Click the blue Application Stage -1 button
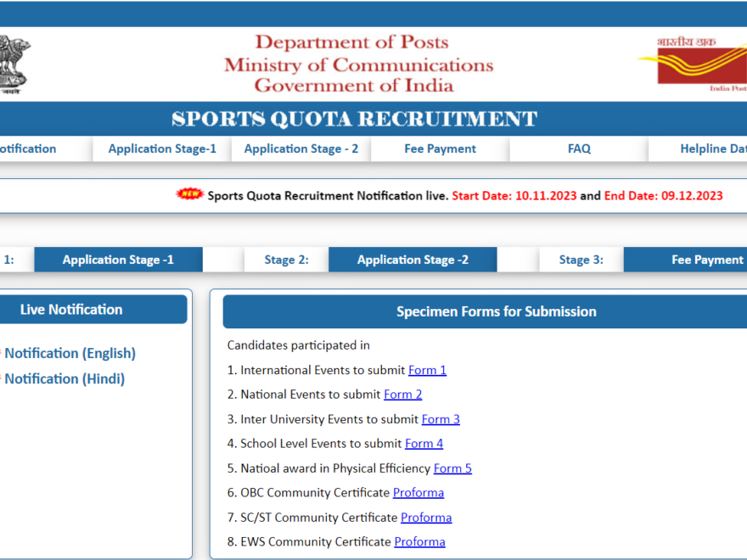Image resolution: width=747 pixels, height=560 pixels. [118, 260]
